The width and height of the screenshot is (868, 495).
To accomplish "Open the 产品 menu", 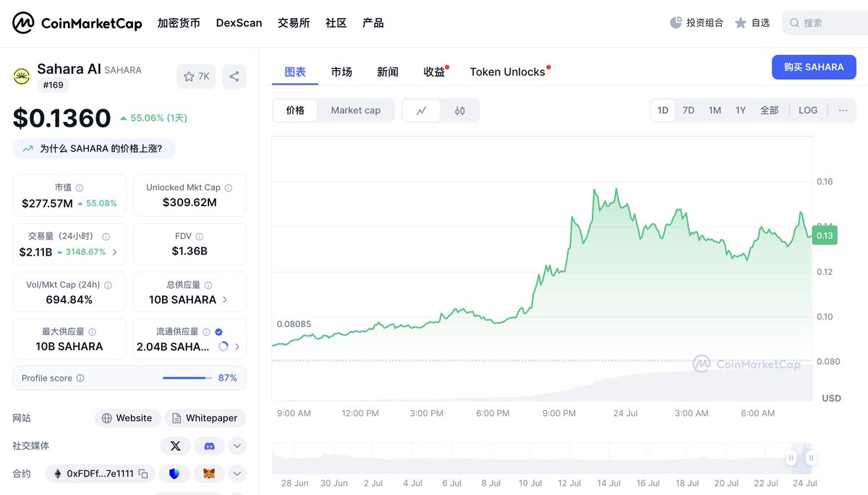I will coord(373,23).
